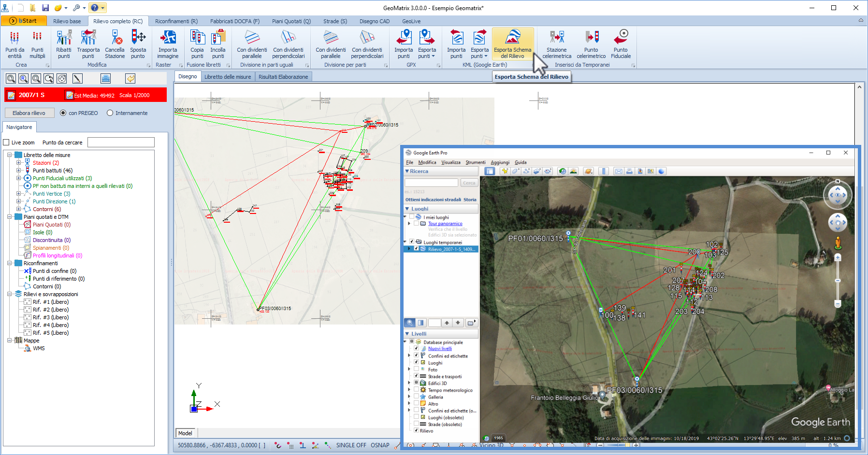
Task: Collapse Rilievi e sovrapposizioni node
Action: pos(9,294)
